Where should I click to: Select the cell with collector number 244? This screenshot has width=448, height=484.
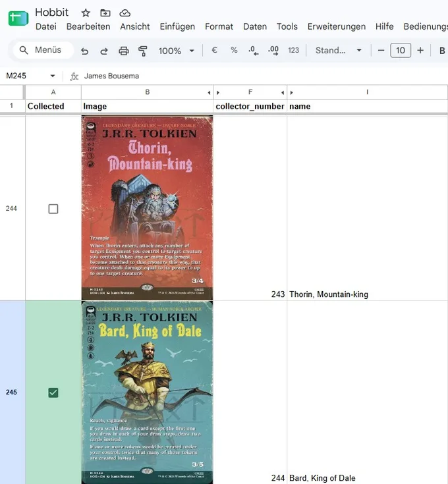pos(250,392)
